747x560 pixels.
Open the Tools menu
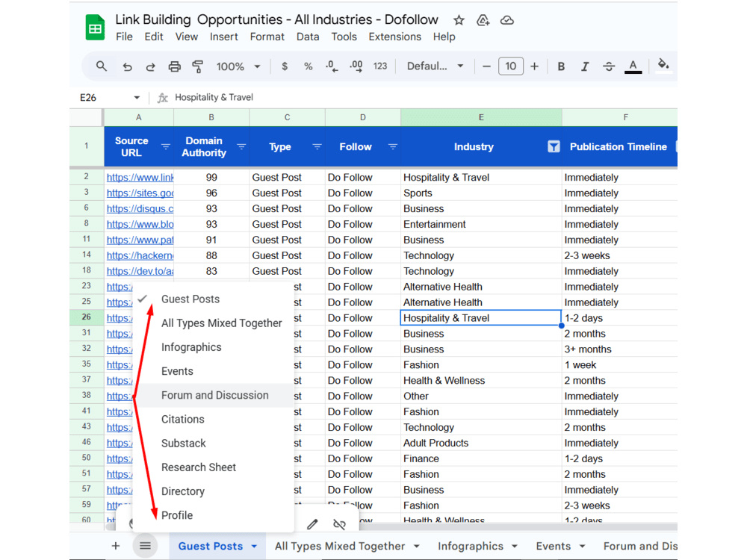coord(344,37)
